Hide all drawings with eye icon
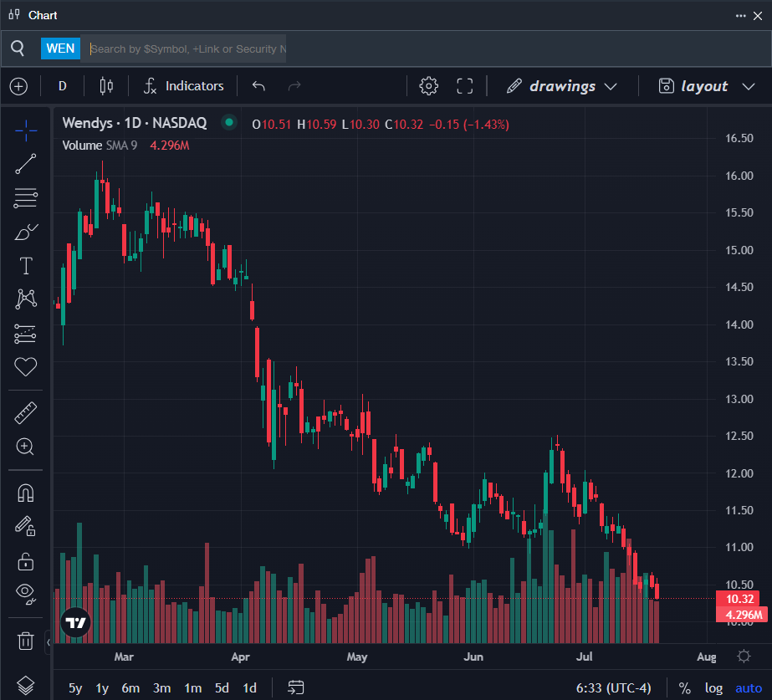The image size is (772, 700). [x=26, y=594]
